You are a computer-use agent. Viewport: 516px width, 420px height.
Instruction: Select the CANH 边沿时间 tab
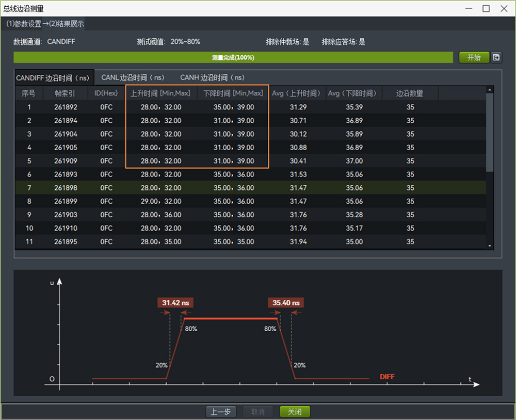pos(212,77)
